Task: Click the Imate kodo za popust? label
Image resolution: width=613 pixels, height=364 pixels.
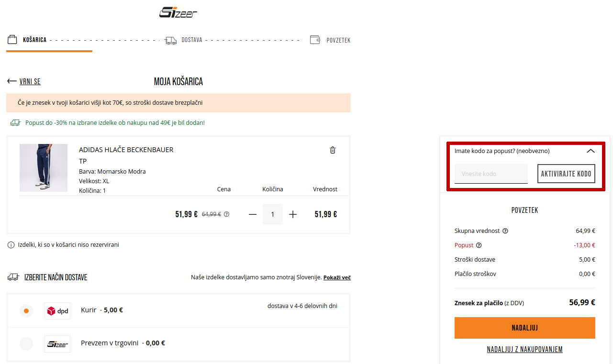Action: pyautogui.click(x=502, y=151)
